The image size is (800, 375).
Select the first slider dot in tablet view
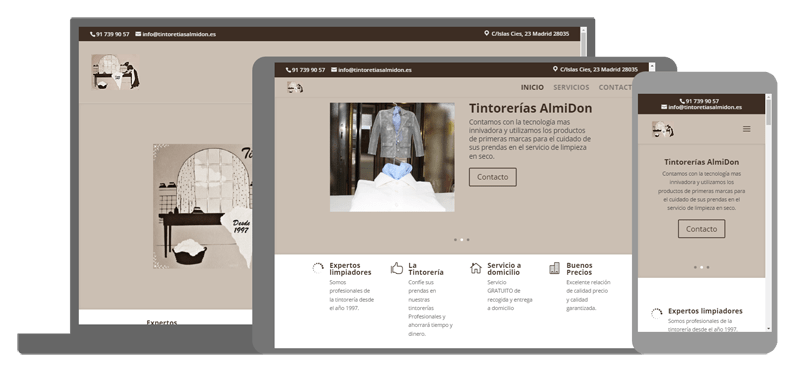[x=456, y=239]
